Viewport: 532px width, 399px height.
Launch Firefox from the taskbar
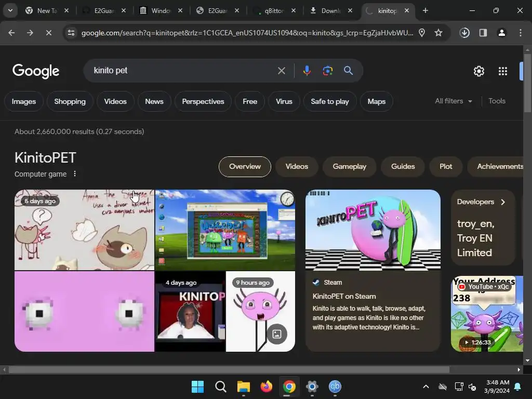pos(267,387)
